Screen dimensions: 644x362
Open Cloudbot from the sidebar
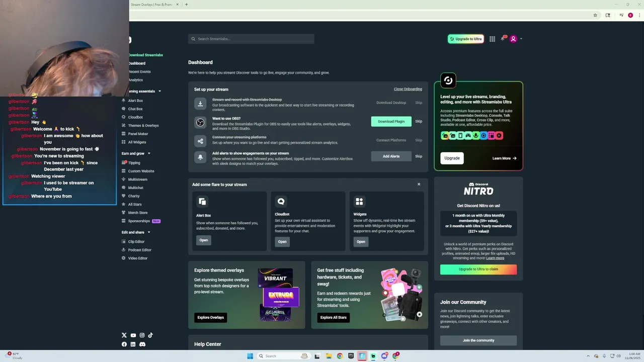pyautogui.click(x=135, y=117)
